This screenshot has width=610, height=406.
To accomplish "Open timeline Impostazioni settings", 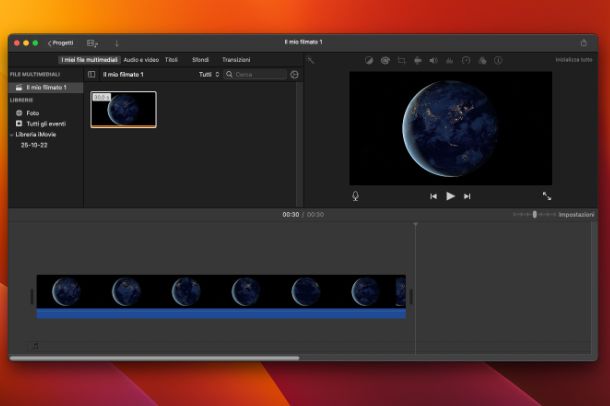I will [576, 215].
